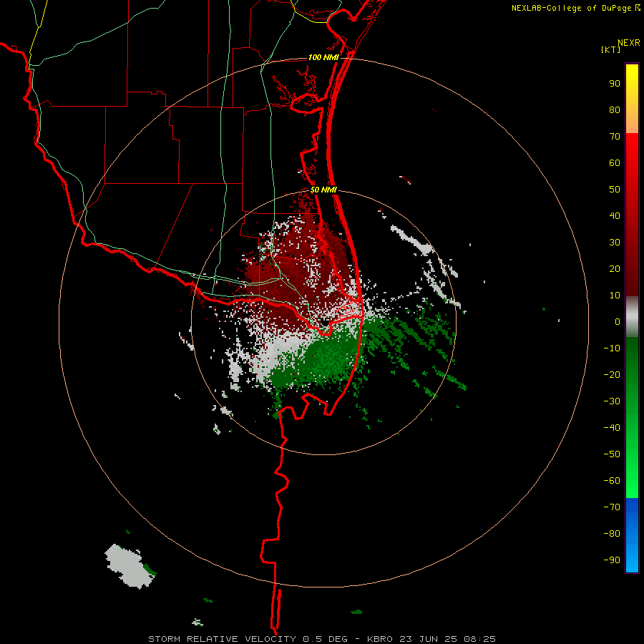Select the positive "30" scale value
The height and width of the screenshot is (644, 644).
615,243
